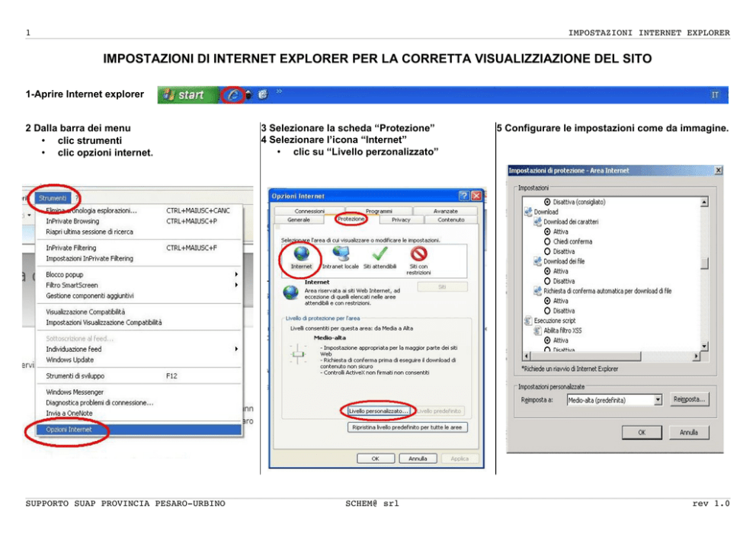756x534 pixels.
Task: Click the Windows start button
Action: (x=187, y=95)
